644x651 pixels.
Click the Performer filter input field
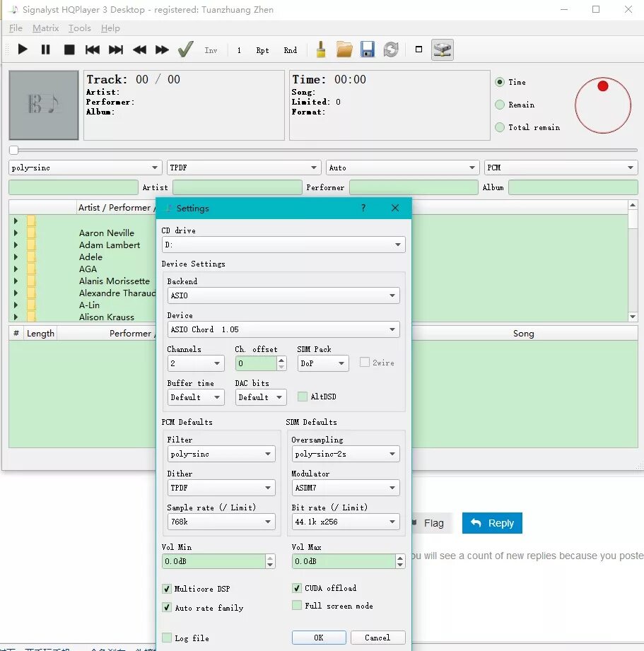click(414, 187)
